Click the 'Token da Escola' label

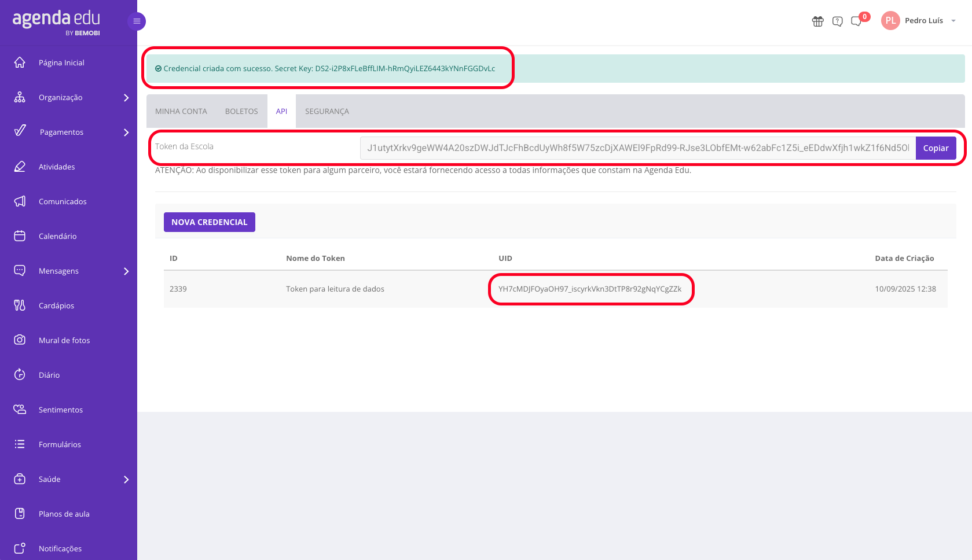[184, 146]
